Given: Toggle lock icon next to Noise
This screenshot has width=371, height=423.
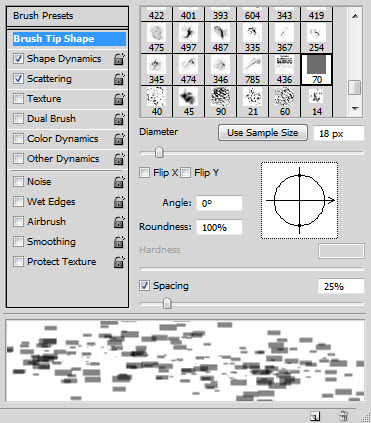Looking at the screenshot, I should click(x=119, y=182).
